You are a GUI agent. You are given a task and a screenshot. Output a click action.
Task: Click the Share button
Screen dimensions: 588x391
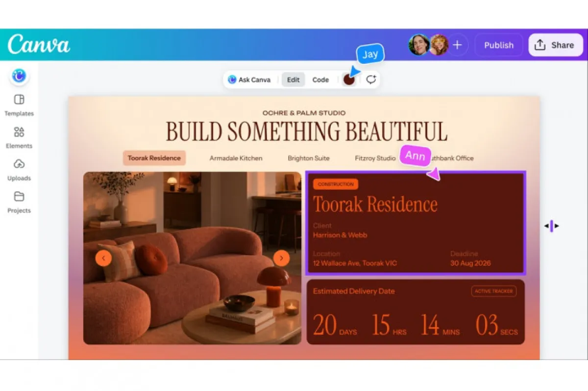pyautogui.click(x=555, y=45)
